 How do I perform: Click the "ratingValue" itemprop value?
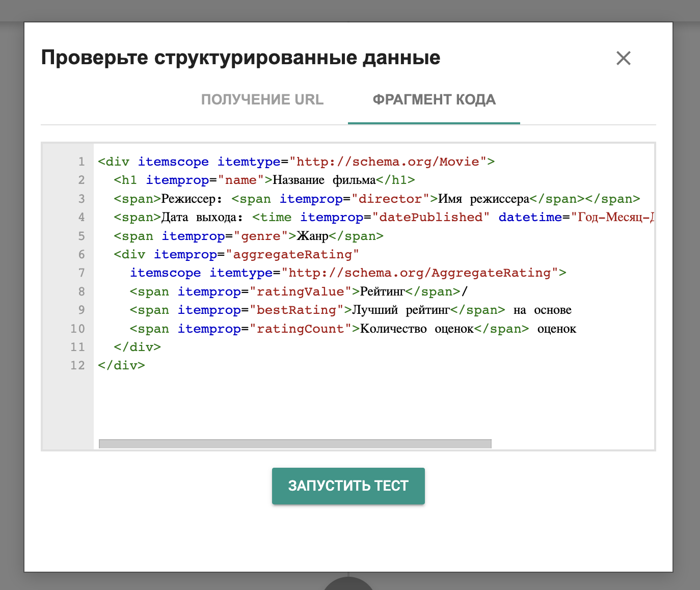point(300,292)
